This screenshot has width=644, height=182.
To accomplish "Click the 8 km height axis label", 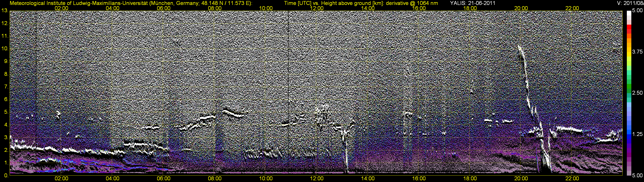I will (x=6, y=74).
